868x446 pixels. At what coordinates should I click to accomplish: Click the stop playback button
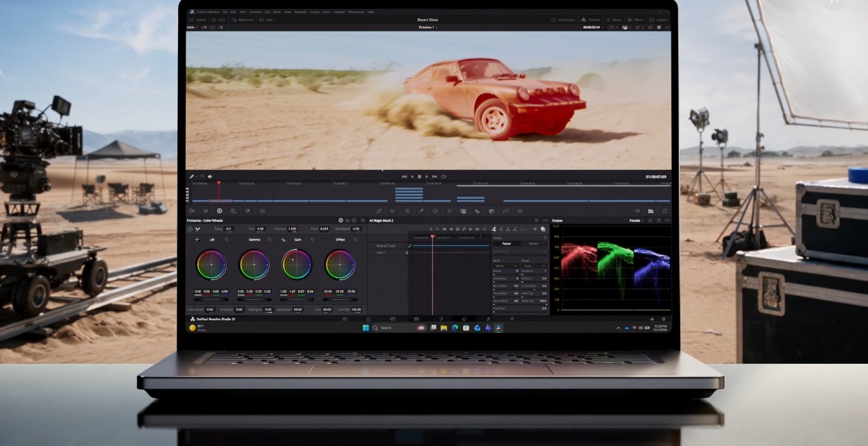click(x=419, y=177)
